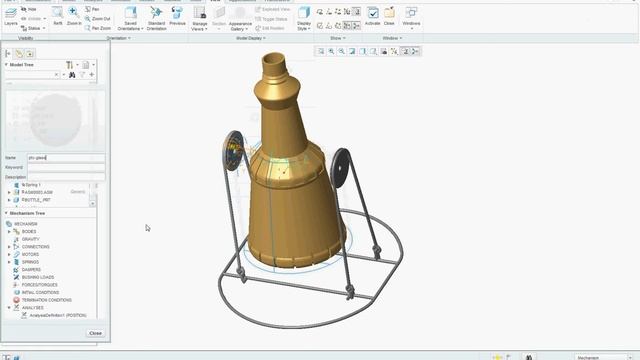Toggle last icon in Show group bottom row

(x=356, y=26)
